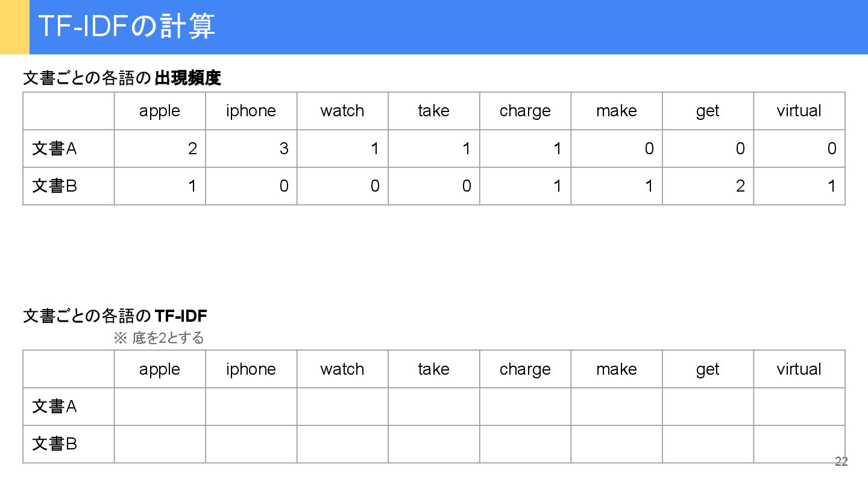Select empty 文書A watch cell in TF-IDF table

click(x=342, y=407)
